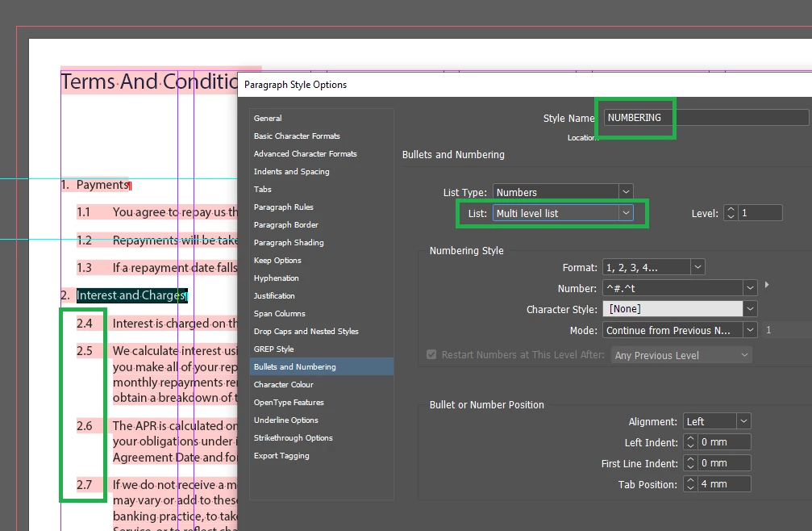Go to Indents and Spacing

(x=292, y=171)
